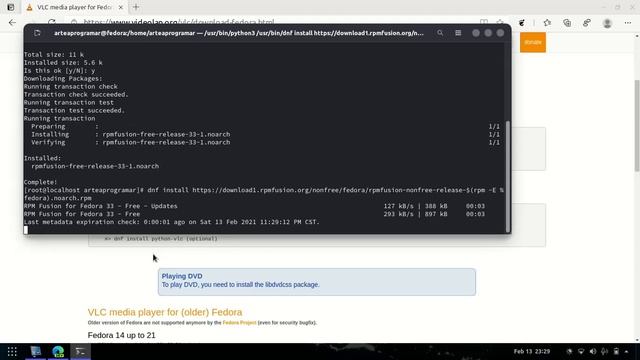Screen dimensions: 640x360
Task: Open Edge tab actions menu icon
Action: (x=11, y=7)
